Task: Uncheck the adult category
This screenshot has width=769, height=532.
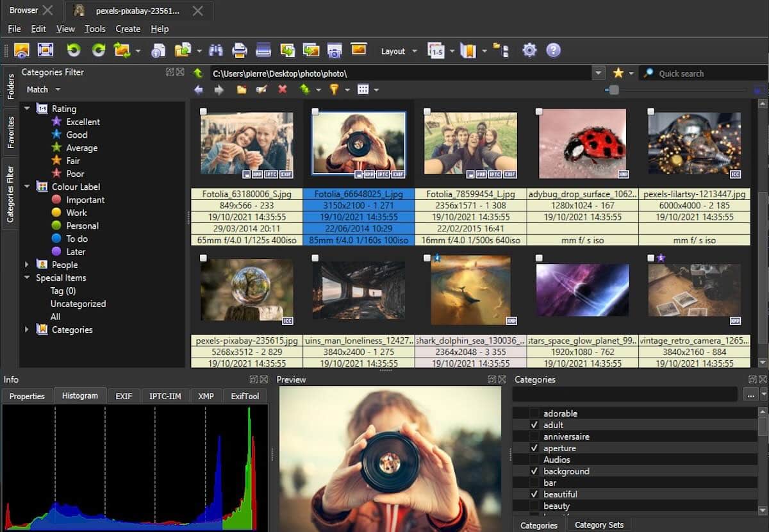Action: click(534, 425)
